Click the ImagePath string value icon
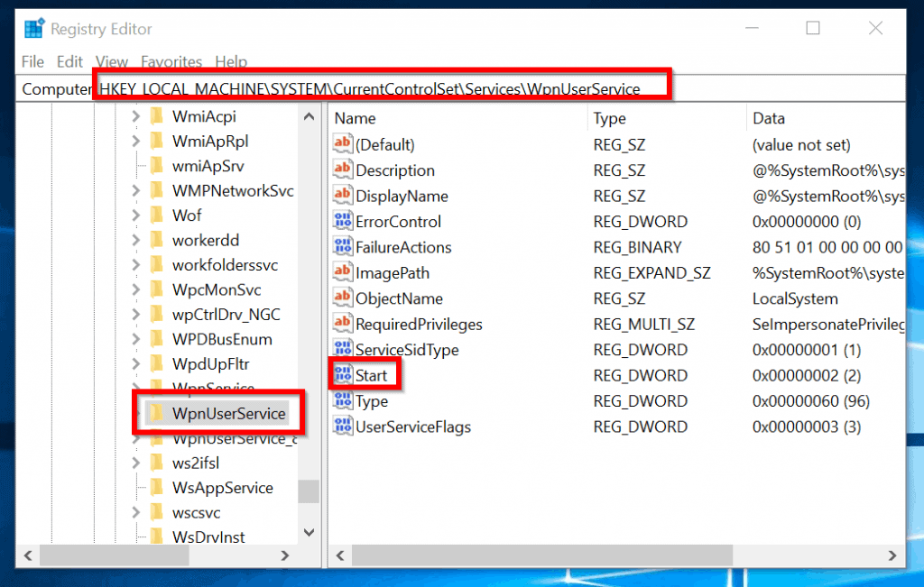This screenshot has height=587, width=924. 342,271
